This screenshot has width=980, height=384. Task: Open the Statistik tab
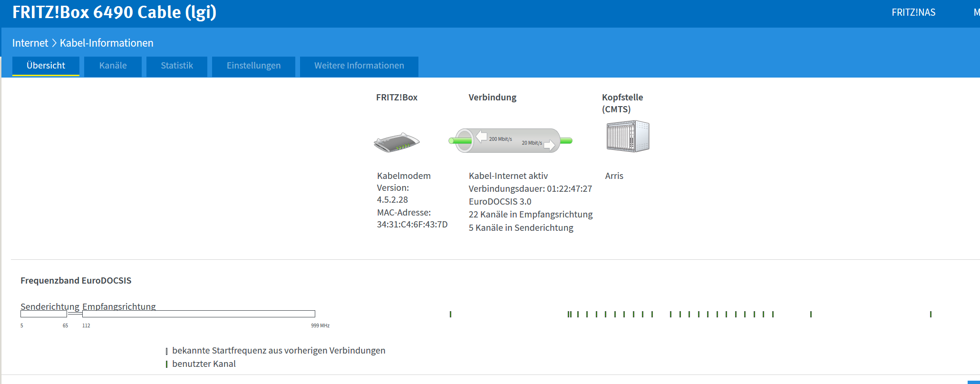click(176, 66)
